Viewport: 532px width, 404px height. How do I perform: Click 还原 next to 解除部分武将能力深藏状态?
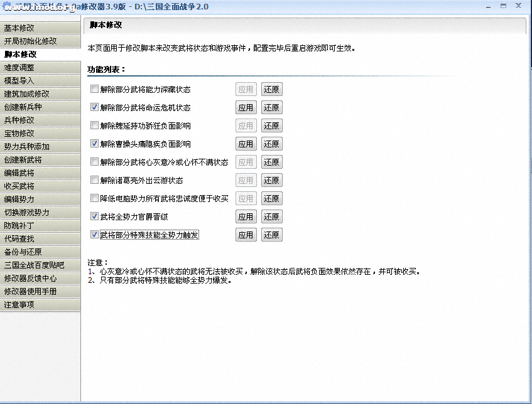[x=271, y=89]
